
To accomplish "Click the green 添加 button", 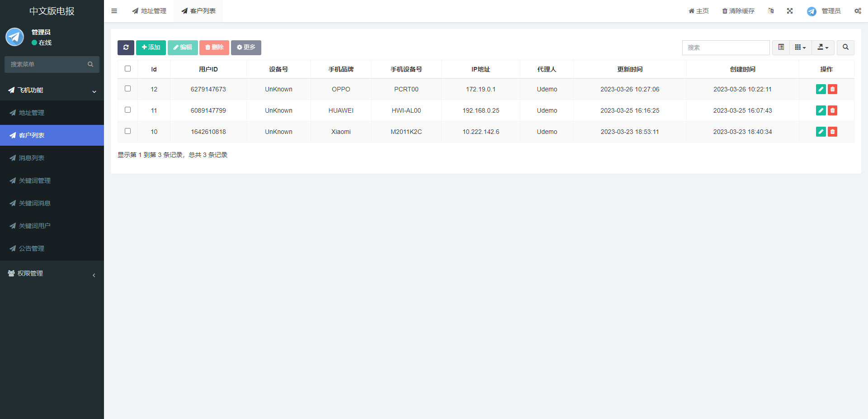I will [x=151, y=48].
